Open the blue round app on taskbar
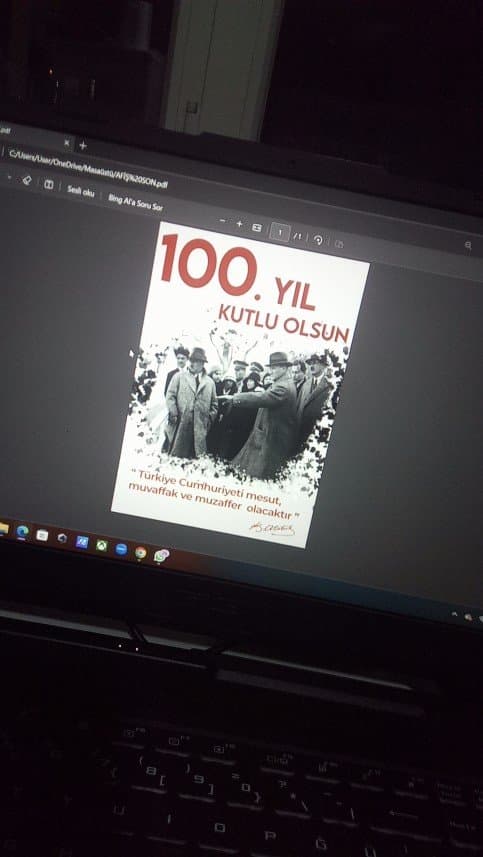 121,549
